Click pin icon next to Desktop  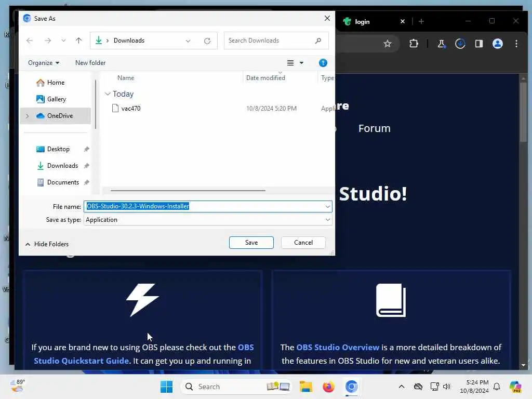87,149
